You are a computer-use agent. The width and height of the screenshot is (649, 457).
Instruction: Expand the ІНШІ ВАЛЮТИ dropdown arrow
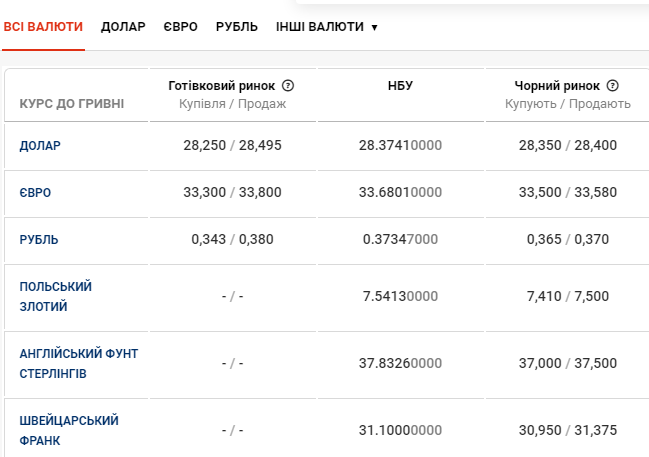[374, 27]
